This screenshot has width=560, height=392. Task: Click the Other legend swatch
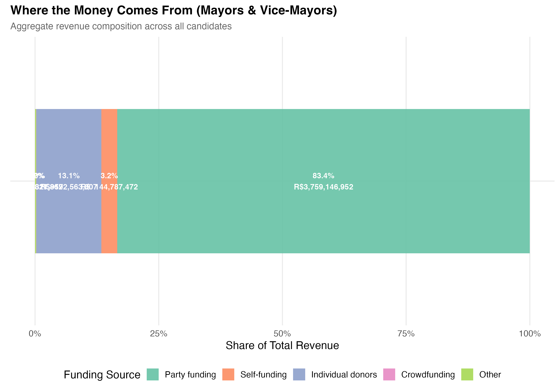coord(467,374)
